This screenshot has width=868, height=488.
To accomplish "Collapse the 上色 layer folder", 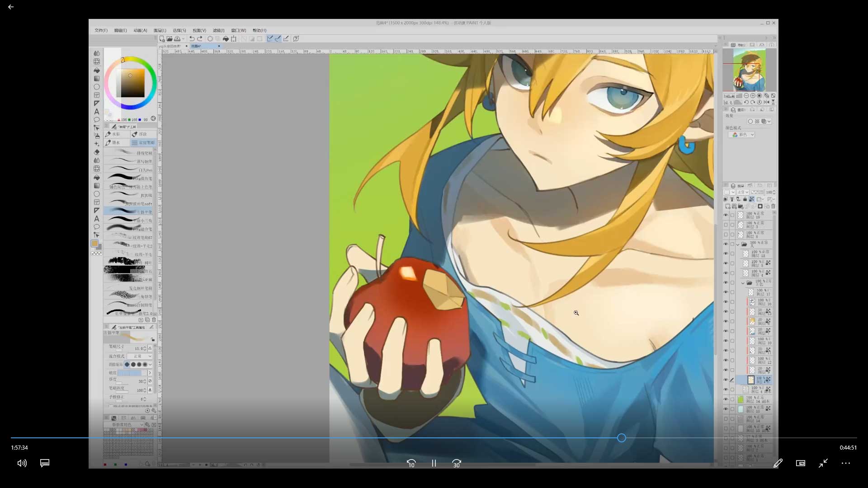I will coord(743,283).
